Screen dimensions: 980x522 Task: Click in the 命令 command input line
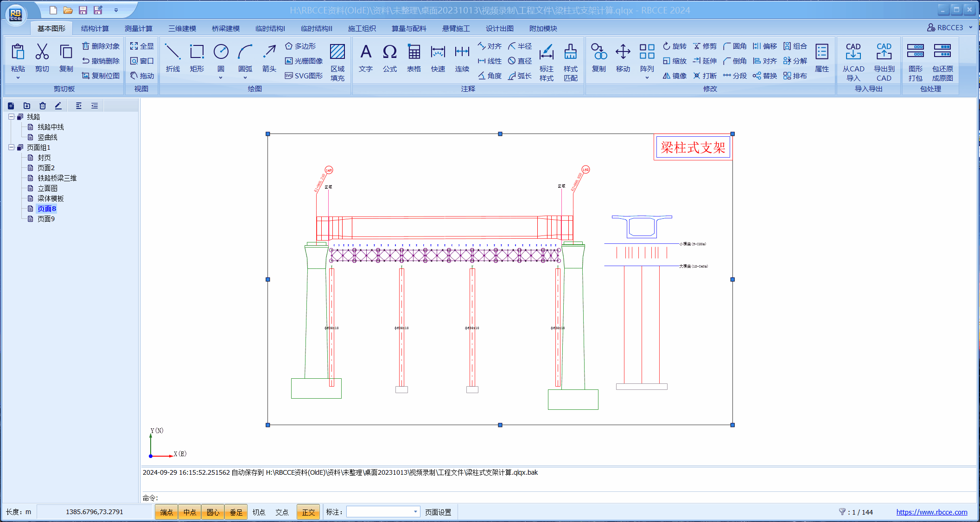(x=556, y=498)
